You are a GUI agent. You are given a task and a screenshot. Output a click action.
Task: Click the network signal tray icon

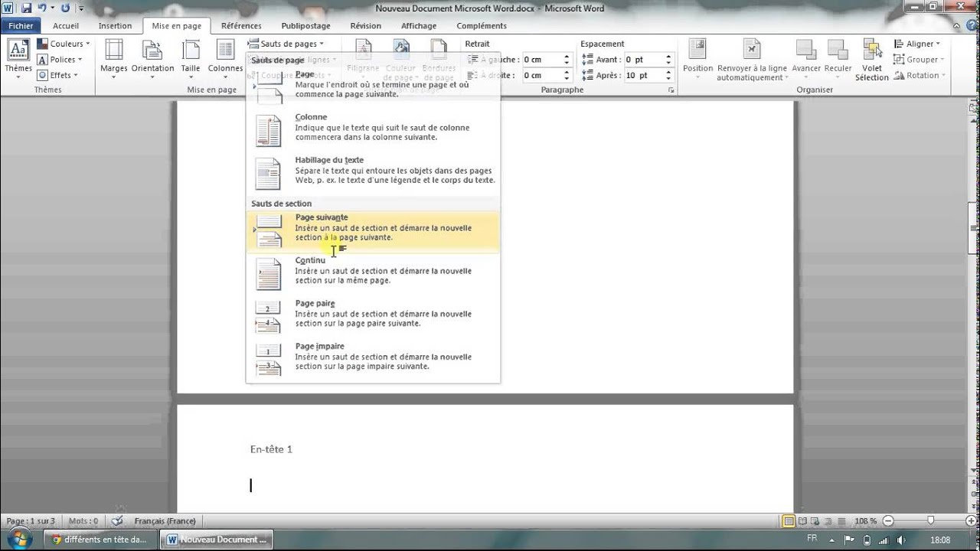pyautogui.click(x=882, y=540)
